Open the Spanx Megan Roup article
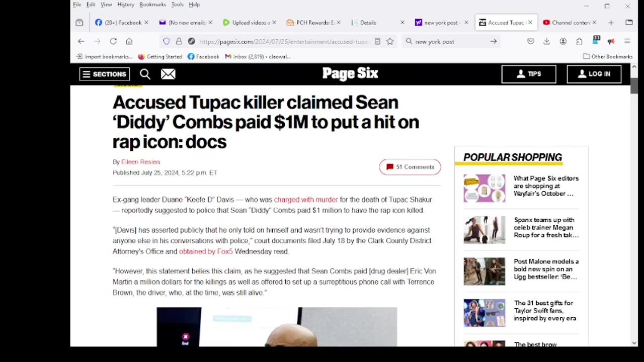644x362 pixels. click(x=546, y=228)
